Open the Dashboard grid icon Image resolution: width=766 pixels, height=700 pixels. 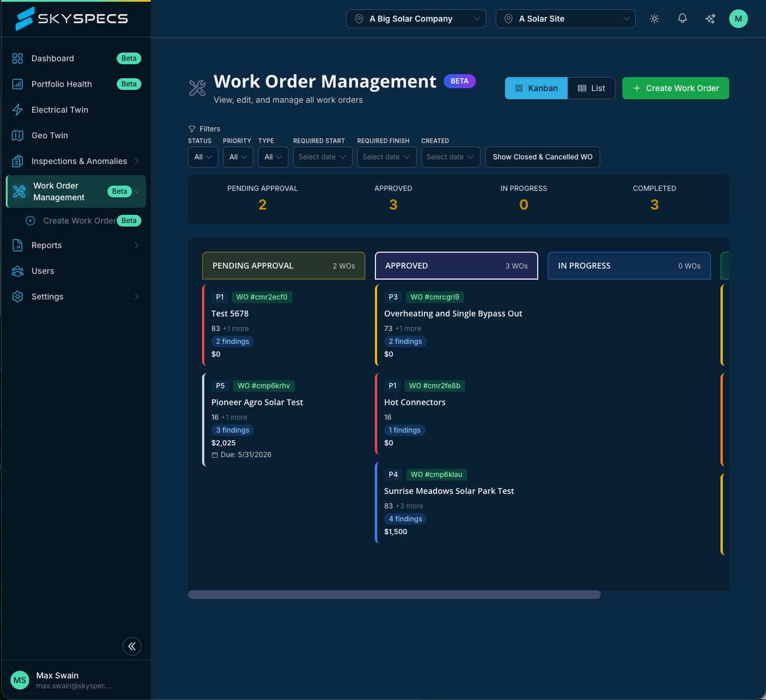tap(18, 58)
